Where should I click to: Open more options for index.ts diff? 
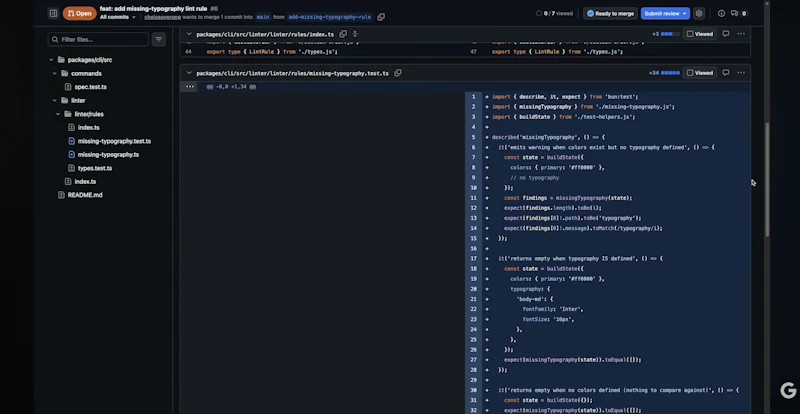[741, 34]
